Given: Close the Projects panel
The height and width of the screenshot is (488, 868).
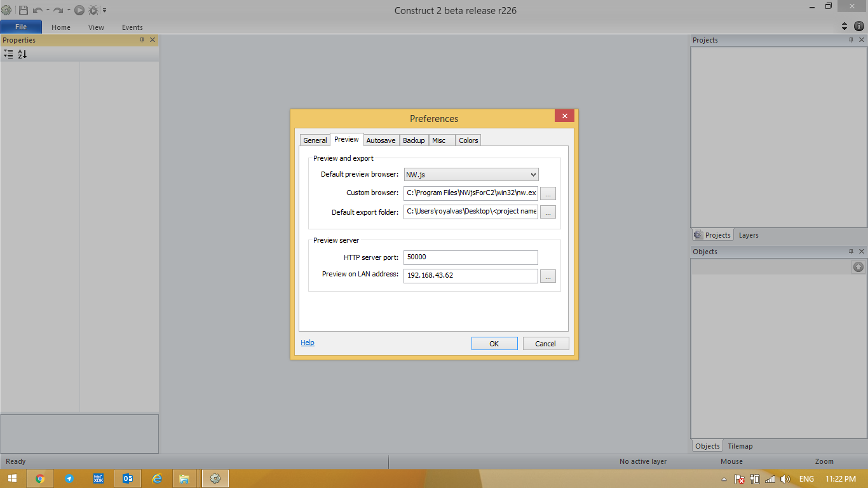Looking at the screenshot, I should point(862,39).
